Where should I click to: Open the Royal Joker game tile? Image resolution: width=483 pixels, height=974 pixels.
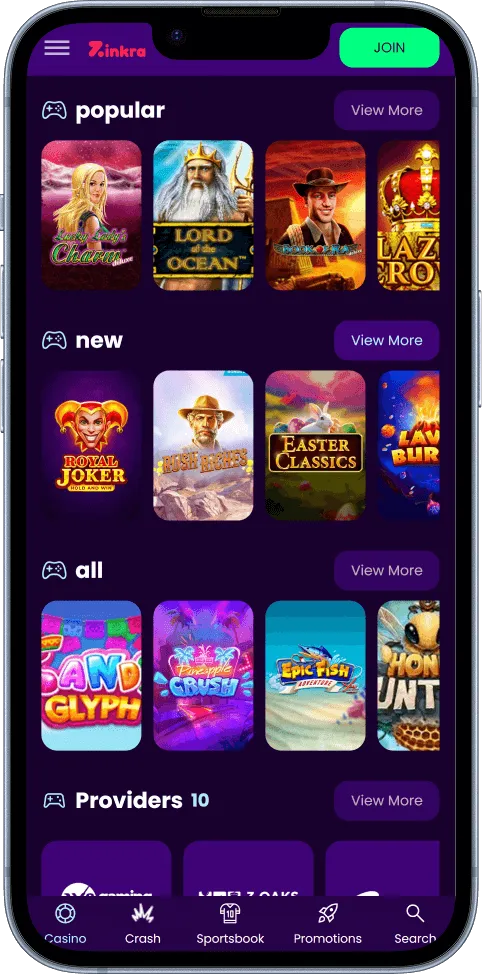pos(91,445)
